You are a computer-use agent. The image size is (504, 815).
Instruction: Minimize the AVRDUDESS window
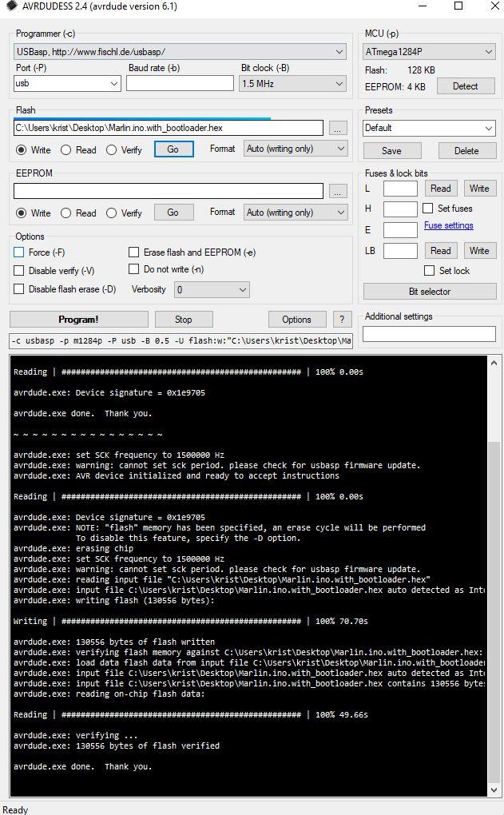(x=423, y=6)
